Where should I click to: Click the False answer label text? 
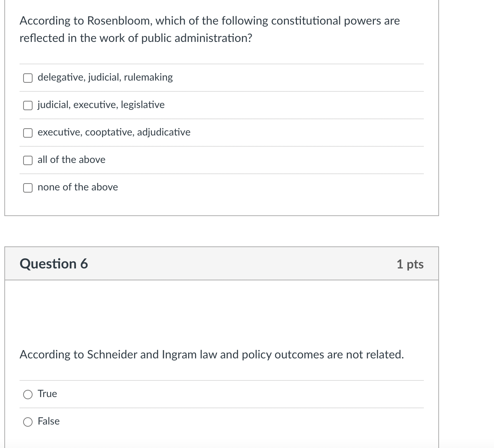[x=48, y=421]
